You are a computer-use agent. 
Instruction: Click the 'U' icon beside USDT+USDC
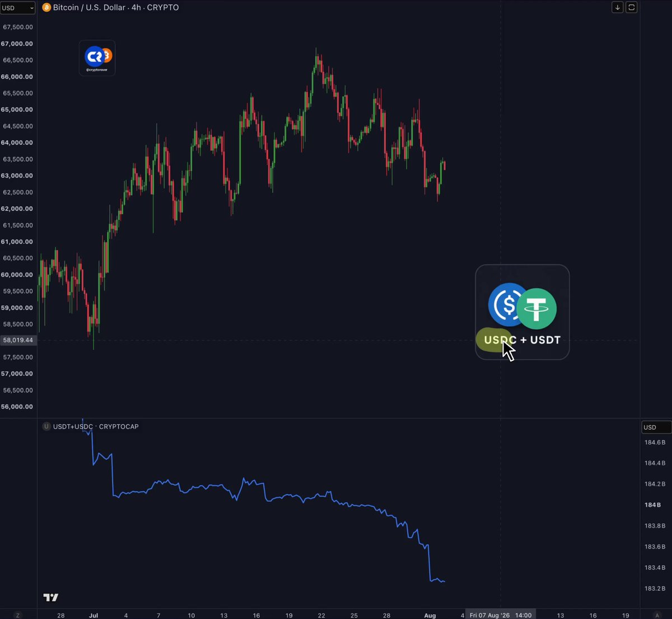46,426
